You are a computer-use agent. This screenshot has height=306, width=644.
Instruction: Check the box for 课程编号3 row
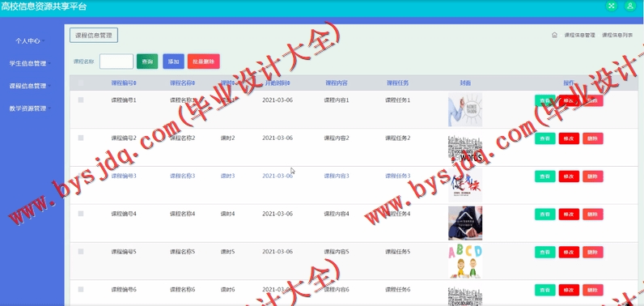click(x=81, y=176)
